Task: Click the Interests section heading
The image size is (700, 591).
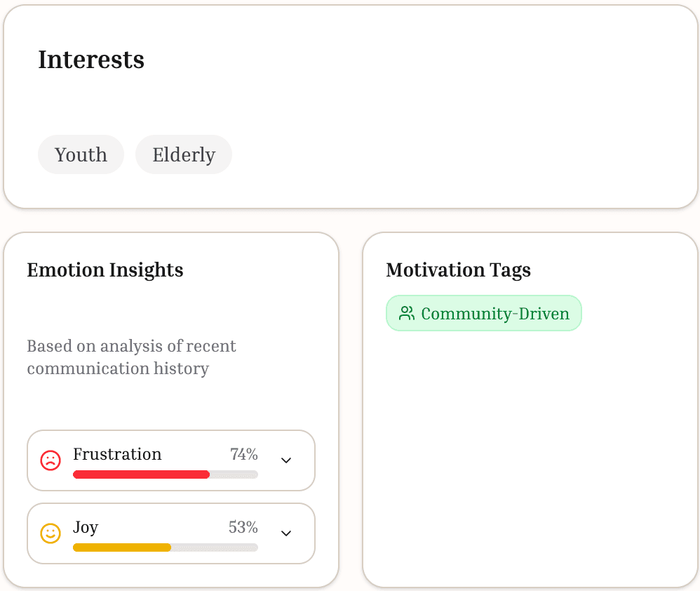Action: pyautogui.click(x=91, y=60)
